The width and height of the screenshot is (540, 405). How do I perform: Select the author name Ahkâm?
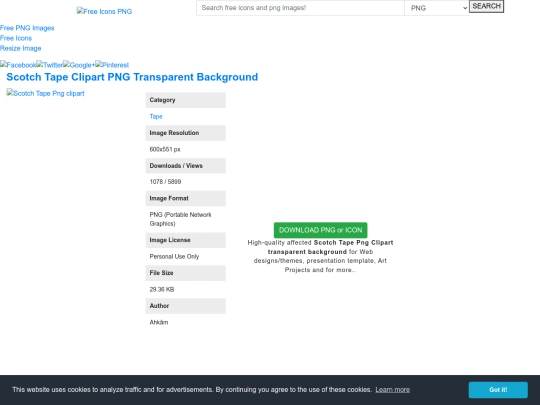(159, 322)
